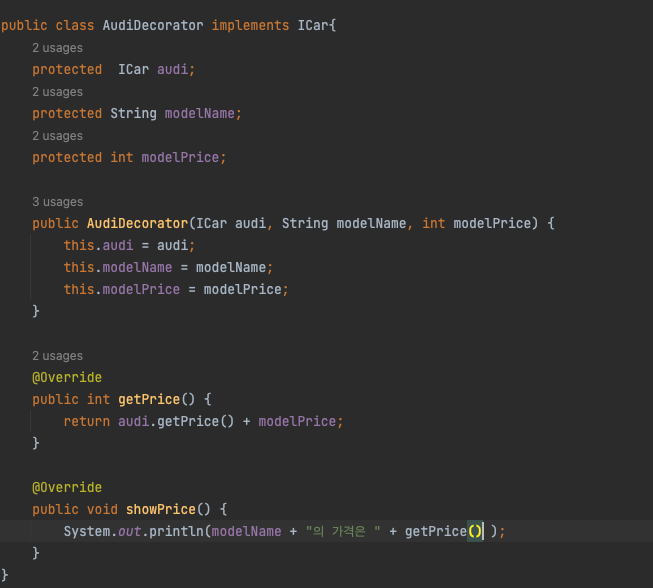The height and width of the screenshot is (588, 653).
Task: Click ICar after the implements keyword
Action: pos(313,25)
